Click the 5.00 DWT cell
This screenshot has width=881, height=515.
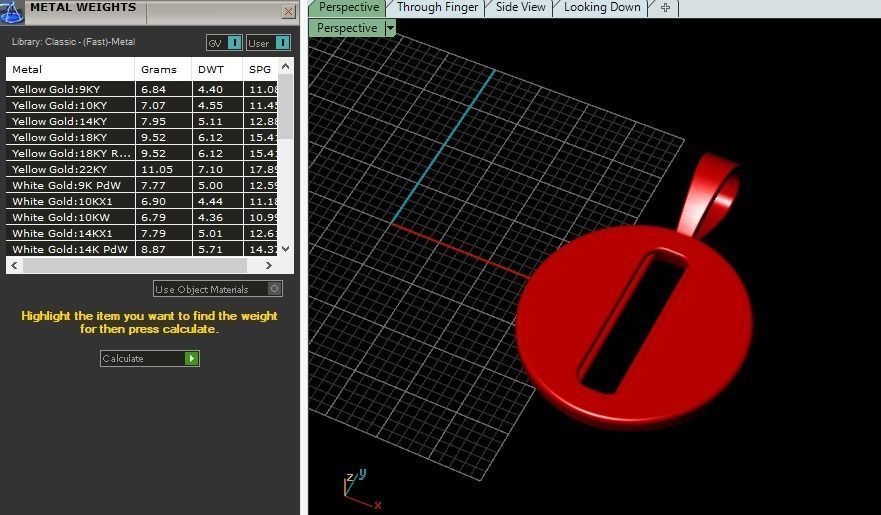pyautogui.click(x=217, y=185)
